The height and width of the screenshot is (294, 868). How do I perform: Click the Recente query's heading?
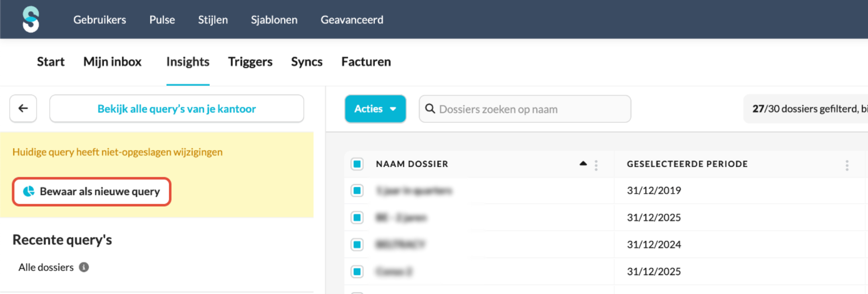(62, 240)
